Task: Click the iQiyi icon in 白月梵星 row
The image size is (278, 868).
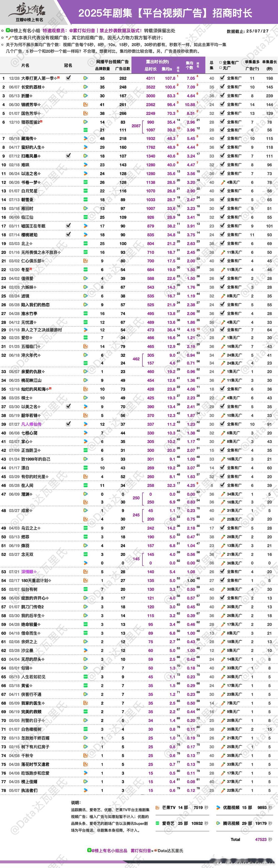Action: tap(86, 191)
